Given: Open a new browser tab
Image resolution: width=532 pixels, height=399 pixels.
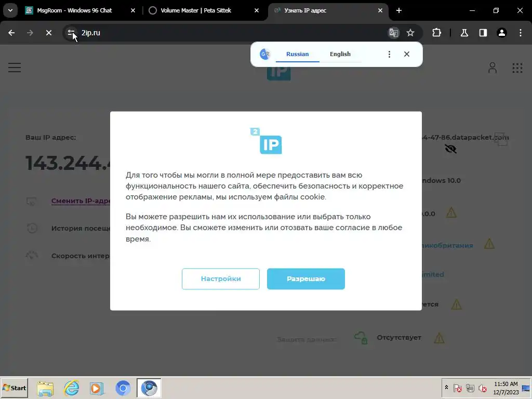Looking at the screenshot, I should point(399,10).
